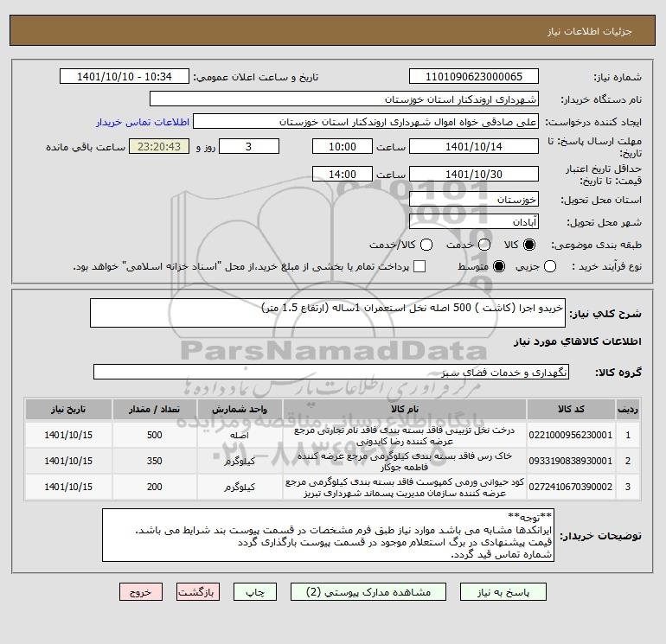Image resolution: width=666 pixels, height=644 pixels.
Task: Click the کیلوگرم unit cell in row 2
Action: pos(240,462)
